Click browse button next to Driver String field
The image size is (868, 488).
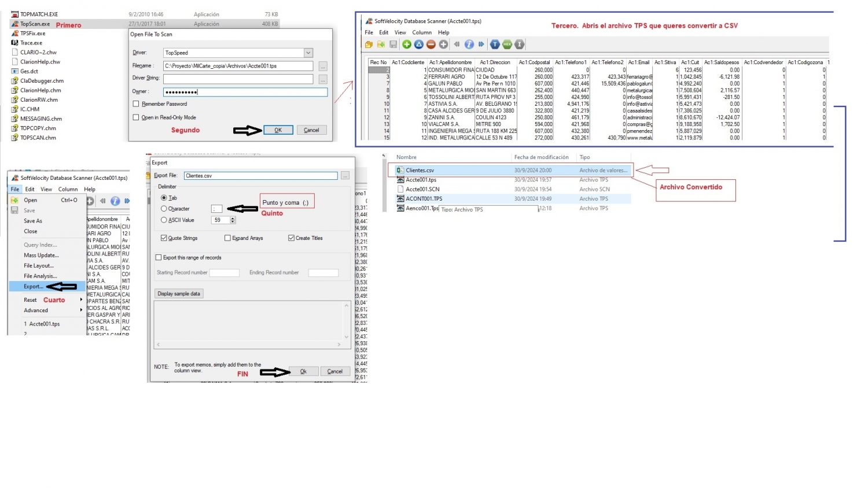[x=323, y=79]
